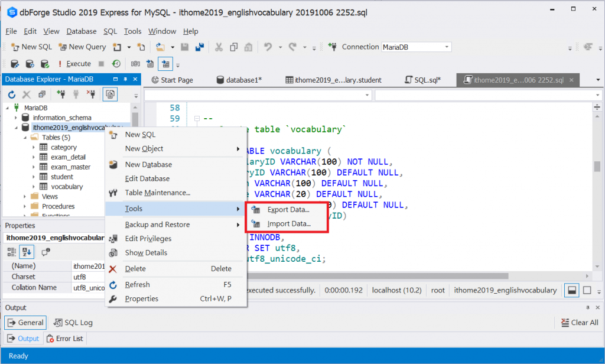Open the New Item dropdown arrow
The height and width of the screenshot is (364, 605).
129,47
